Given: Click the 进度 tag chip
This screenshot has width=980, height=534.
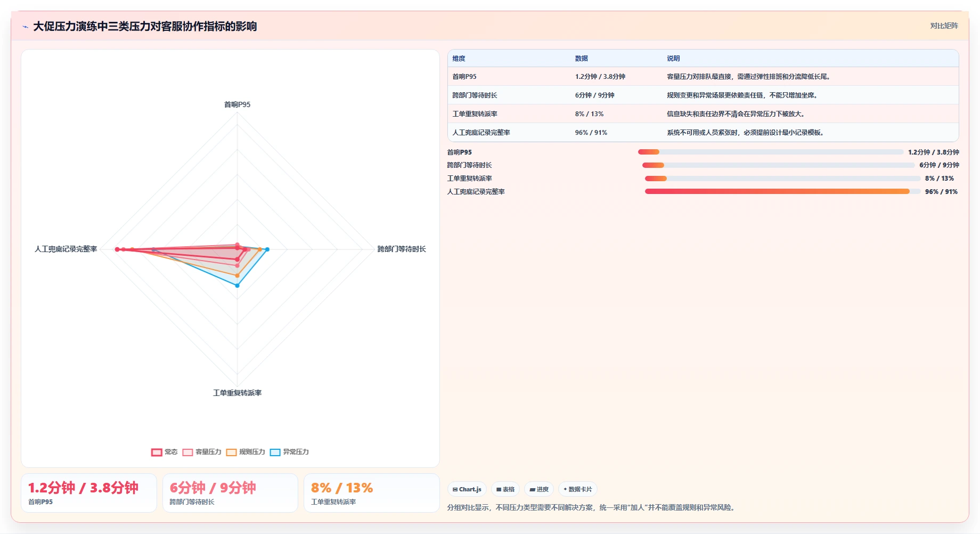Looking at the screenshot, I should coord(539,489).
